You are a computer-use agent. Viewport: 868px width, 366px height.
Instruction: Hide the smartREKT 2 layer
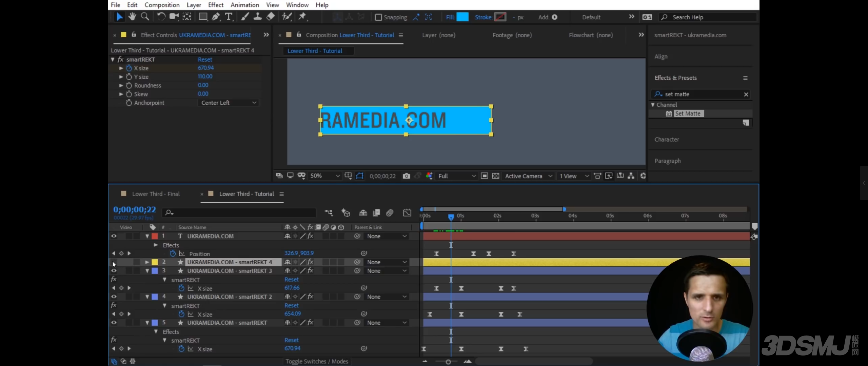coord(114,297)
